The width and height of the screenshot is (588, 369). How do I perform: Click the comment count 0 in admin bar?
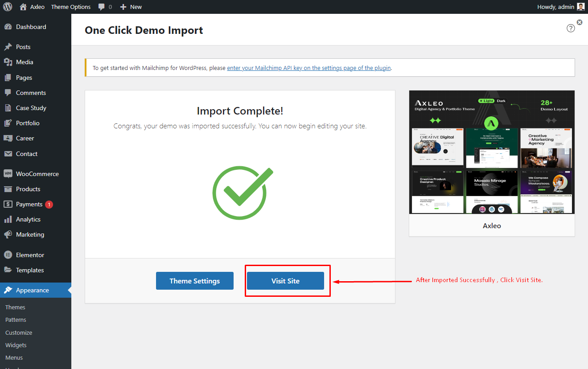[110, 7]
